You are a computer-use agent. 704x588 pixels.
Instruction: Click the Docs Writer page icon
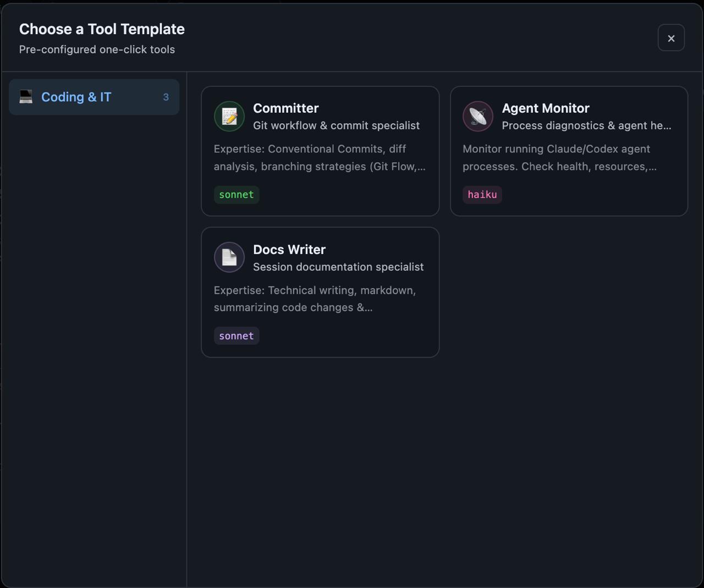click(229, 257)
